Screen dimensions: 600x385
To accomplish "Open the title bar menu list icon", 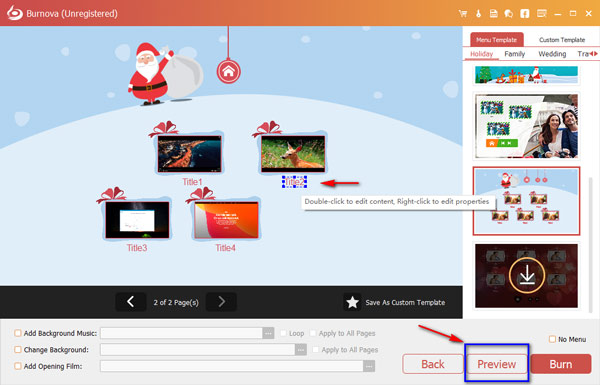I will tap(541, 14).
